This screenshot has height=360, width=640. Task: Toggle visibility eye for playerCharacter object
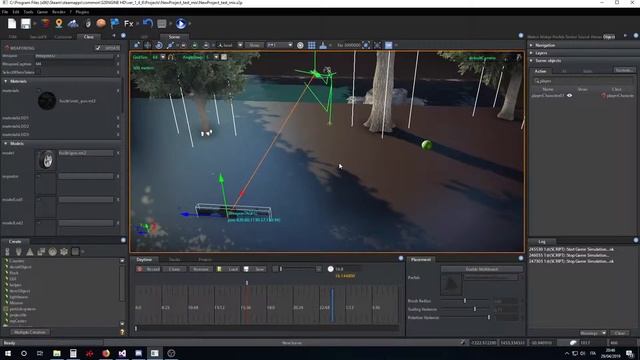pyautogui.click(x=569, y=96)
